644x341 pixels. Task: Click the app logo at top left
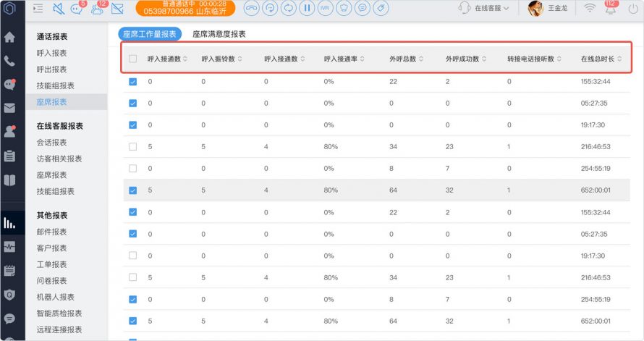coord(9,8)
